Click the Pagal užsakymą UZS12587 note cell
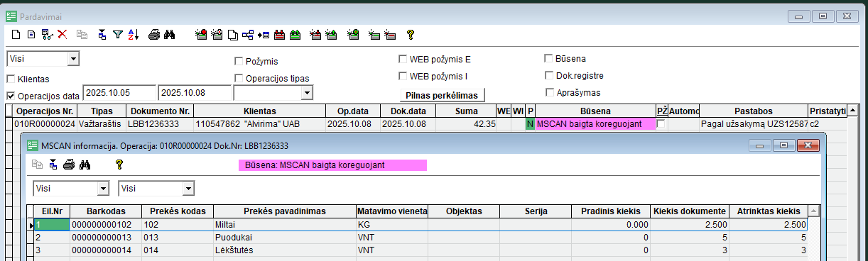The image size is (868, 261). tap(754, 124)
